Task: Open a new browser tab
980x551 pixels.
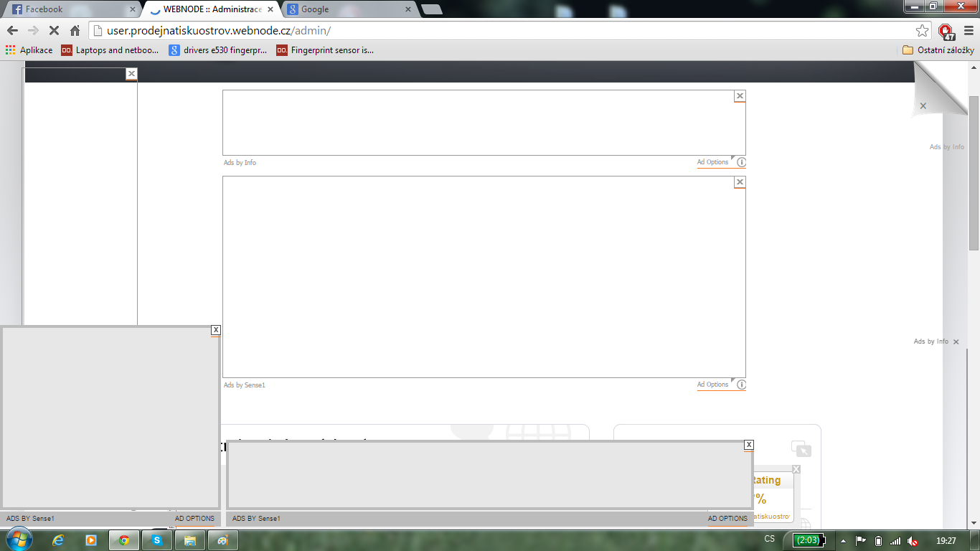Action: 431,9
